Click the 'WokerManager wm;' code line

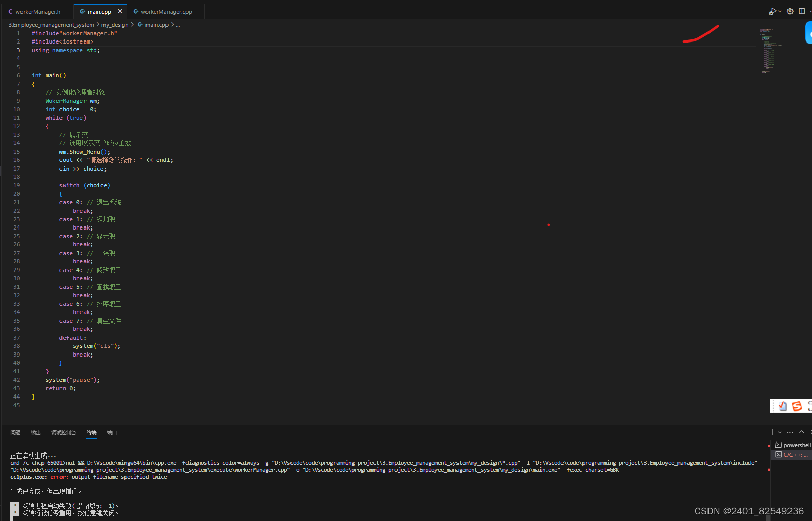(x=73, y=101)
